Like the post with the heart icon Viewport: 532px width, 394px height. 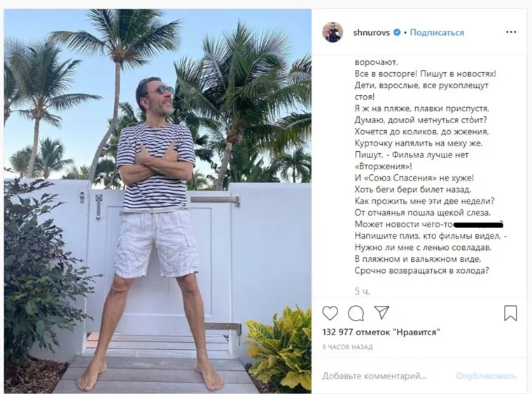coord(330,313)
